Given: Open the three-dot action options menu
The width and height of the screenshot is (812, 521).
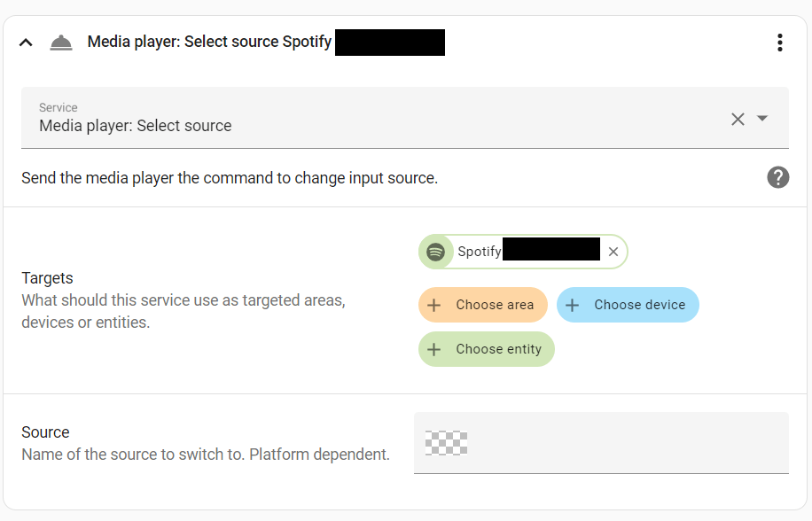Looking at the screenshot, I should pyautogui.click(x=779, y=43).
